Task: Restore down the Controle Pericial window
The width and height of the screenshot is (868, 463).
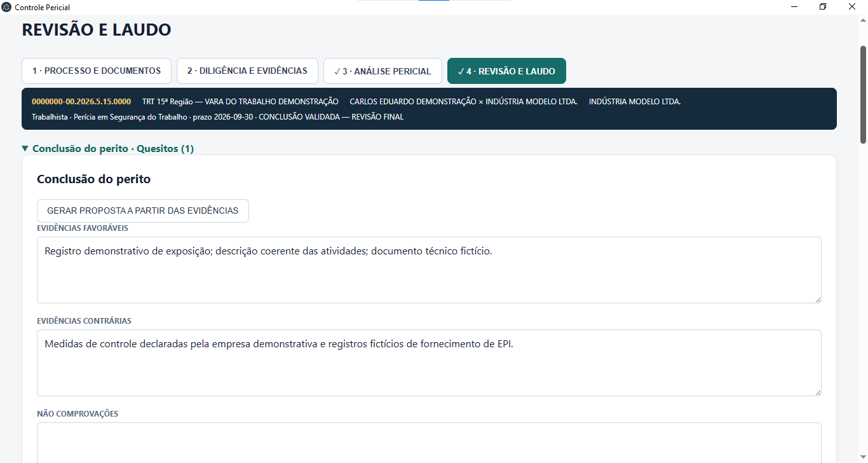Action: point(824,7)
